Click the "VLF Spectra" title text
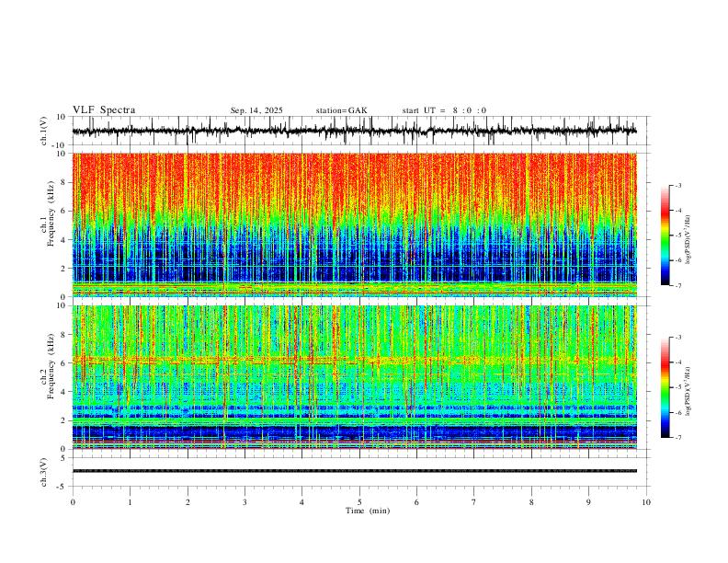The image size is (728, 563). pos(104,110)
